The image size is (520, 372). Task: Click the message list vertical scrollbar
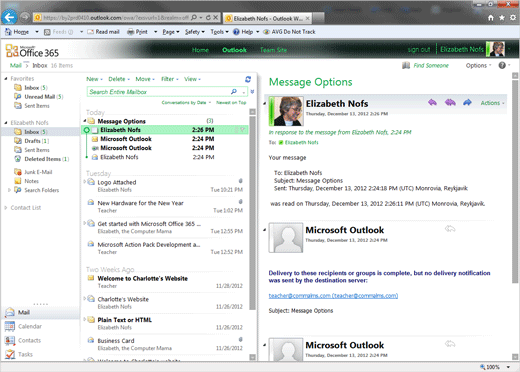(252, 213)
